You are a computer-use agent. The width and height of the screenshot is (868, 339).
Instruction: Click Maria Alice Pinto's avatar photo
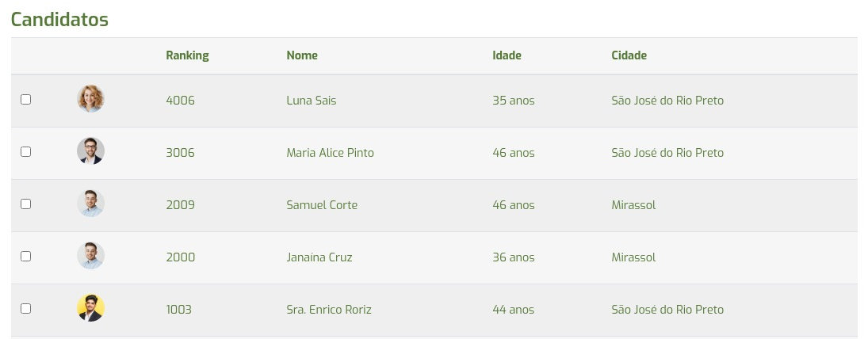(x=90, y=151)
